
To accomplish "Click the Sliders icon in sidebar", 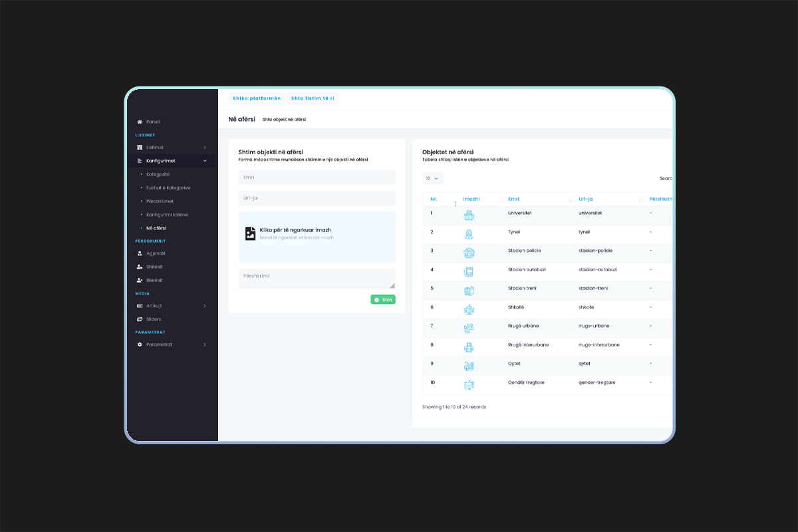I will pos(140,319).
